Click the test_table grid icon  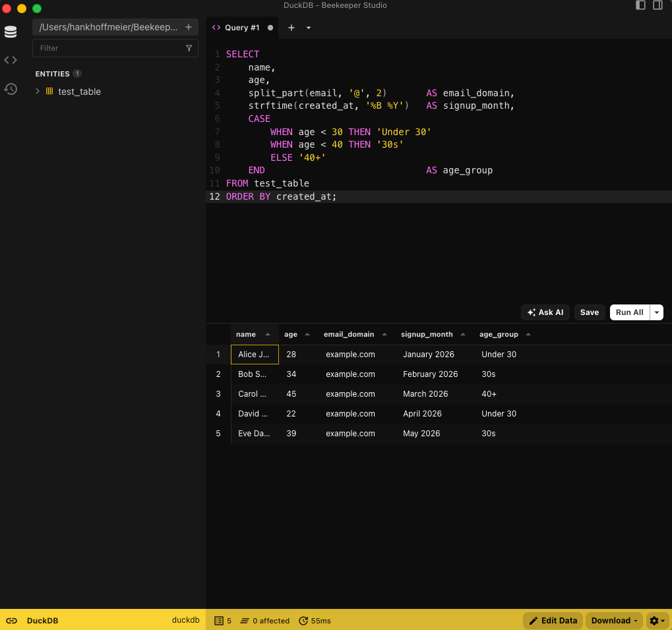pyautogui.click(x=49, y=91)
